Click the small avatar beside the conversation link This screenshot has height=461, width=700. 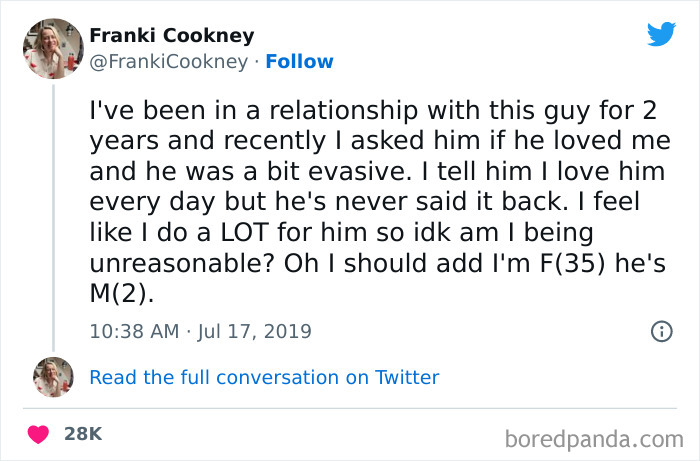pos(52,377)
